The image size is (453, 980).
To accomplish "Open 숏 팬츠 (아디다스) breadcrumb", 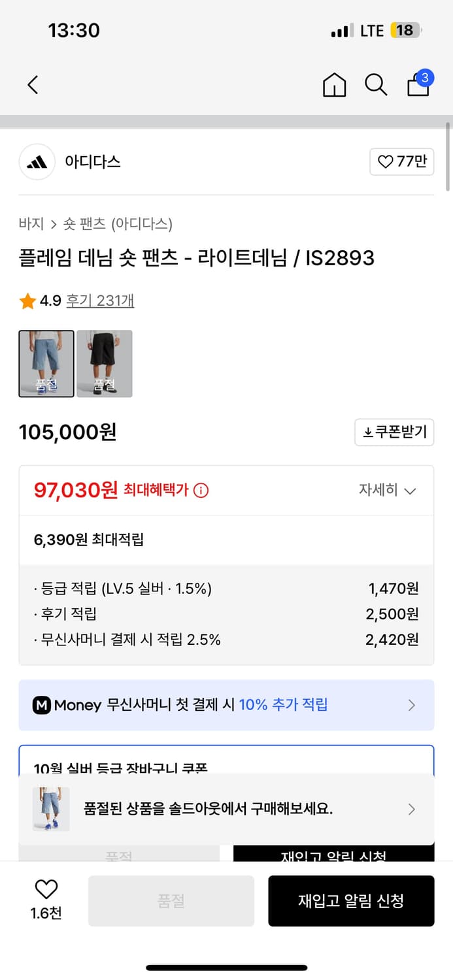I will click(x=118, y=224).
